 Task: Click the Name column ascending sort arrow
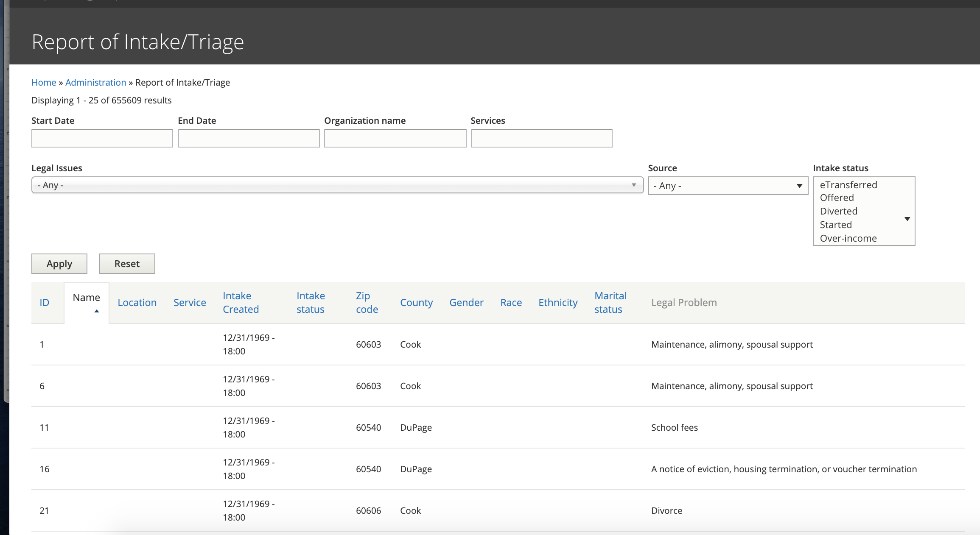coord(97,311)
